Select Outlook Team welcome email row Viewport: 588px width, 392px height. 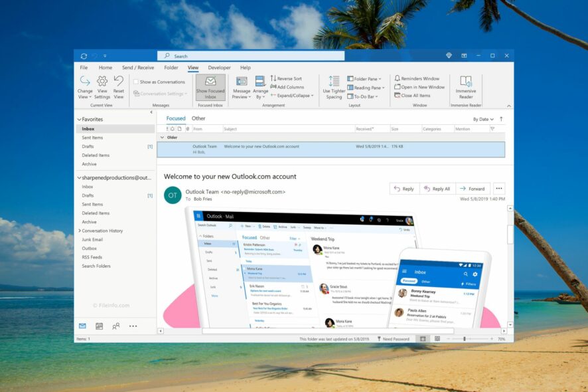coord(331,149)
